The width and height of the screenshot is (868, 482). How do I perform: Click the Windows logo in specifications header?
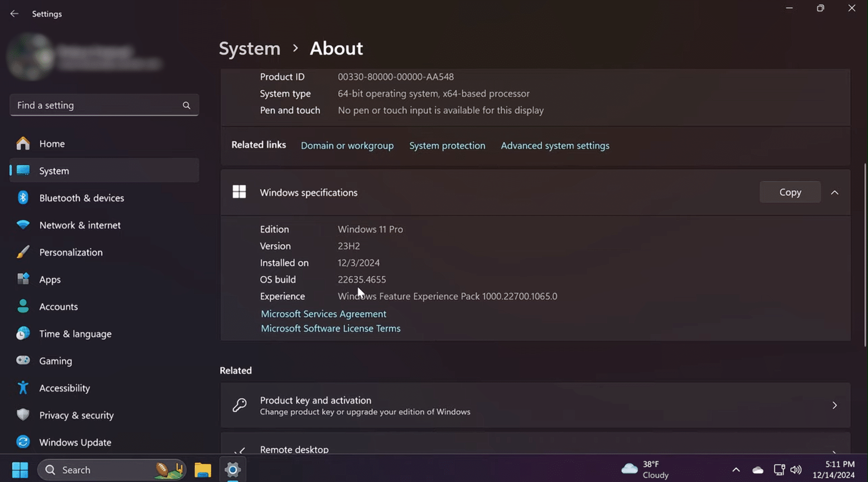239,192
